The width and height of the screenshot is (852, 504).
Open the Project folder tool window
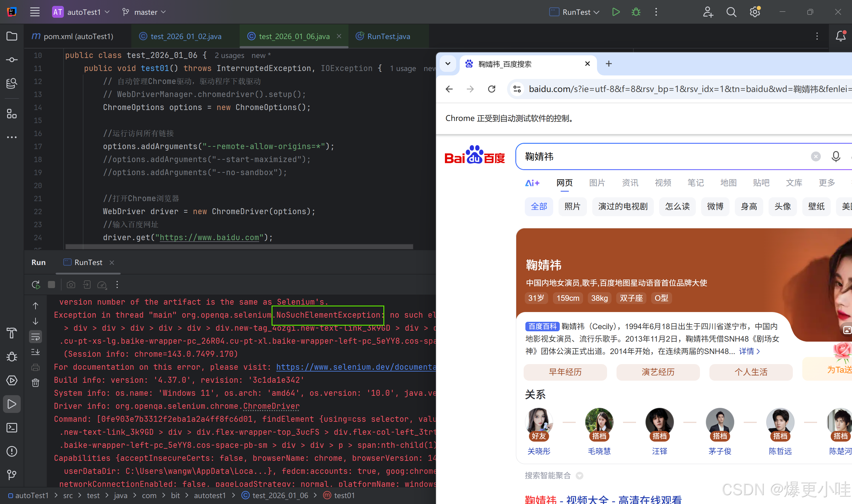point(12,36)
